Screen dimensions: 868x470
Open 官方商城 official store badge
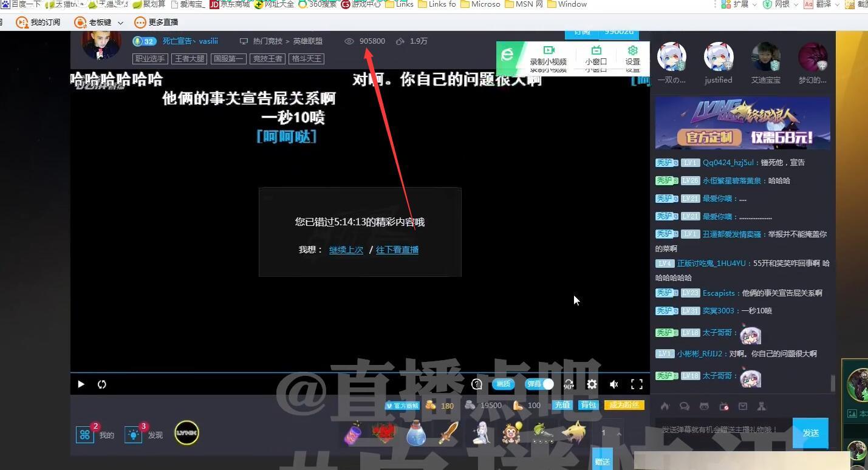pos(402,406)
